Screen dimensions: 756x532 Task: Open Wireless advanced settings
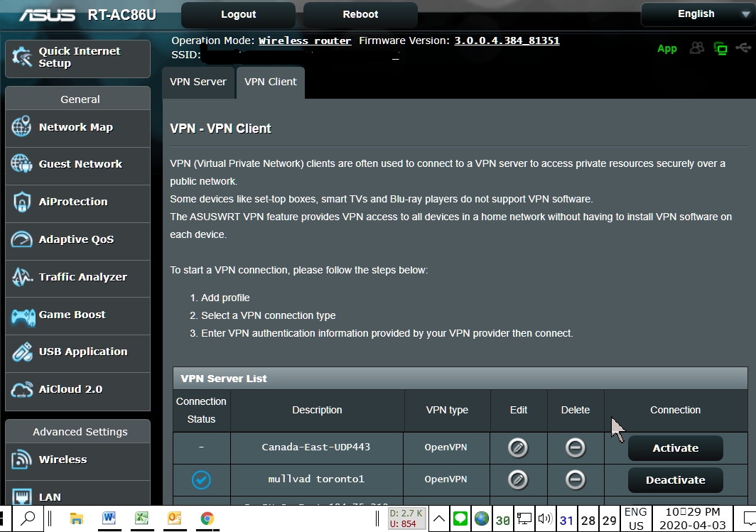click(x=77, y=460)
